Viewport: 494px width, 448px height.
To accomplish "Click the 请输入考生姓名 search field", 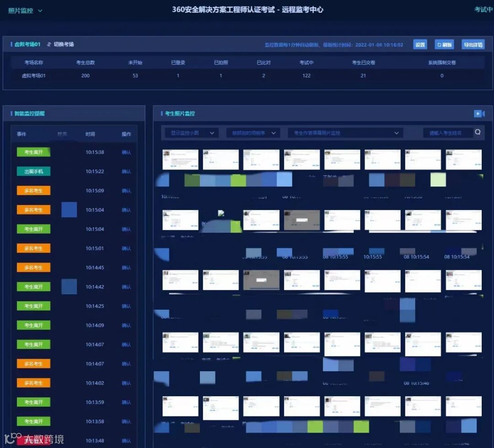I will click(x=448, y=133).
